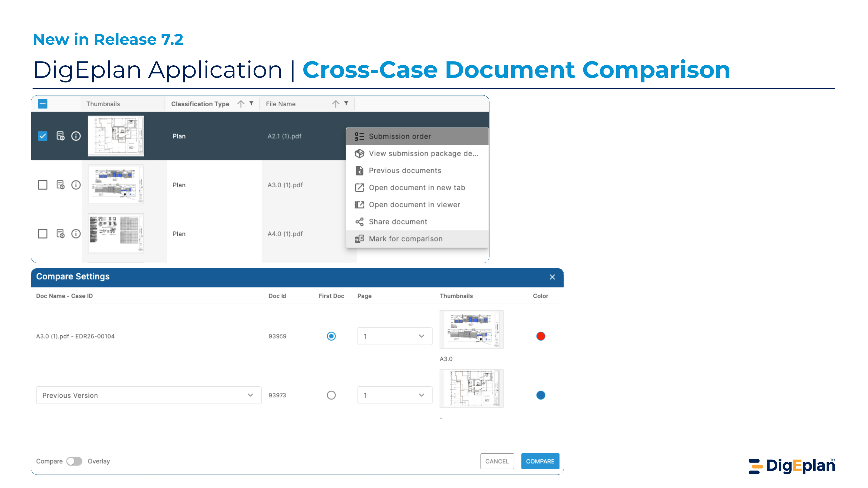Click Doc Id value 93959

coord(277,336)
